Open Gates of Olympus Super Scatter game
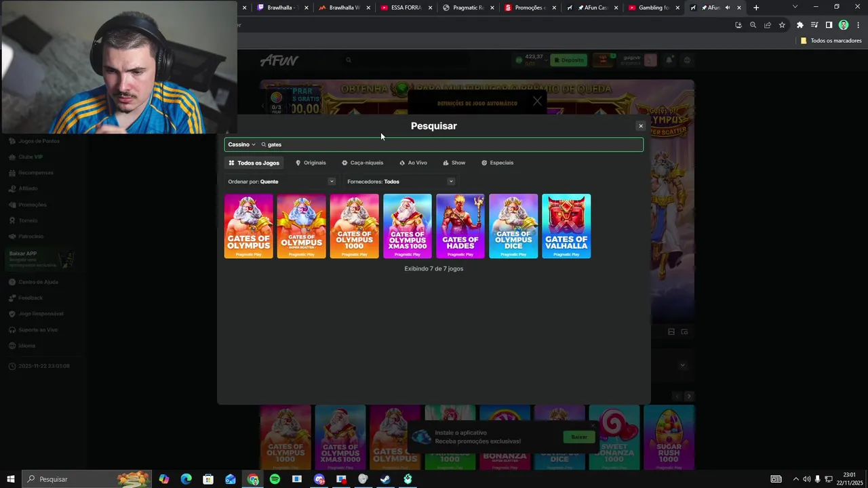Viewport: 868px width, 488px height. [x=302, y=226]
